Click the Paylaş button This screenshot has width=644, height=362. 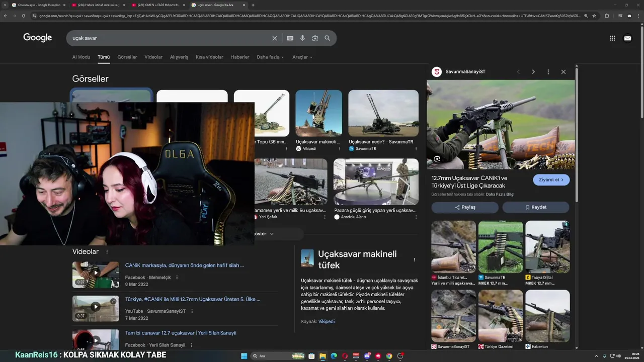(x=465, y=207)
